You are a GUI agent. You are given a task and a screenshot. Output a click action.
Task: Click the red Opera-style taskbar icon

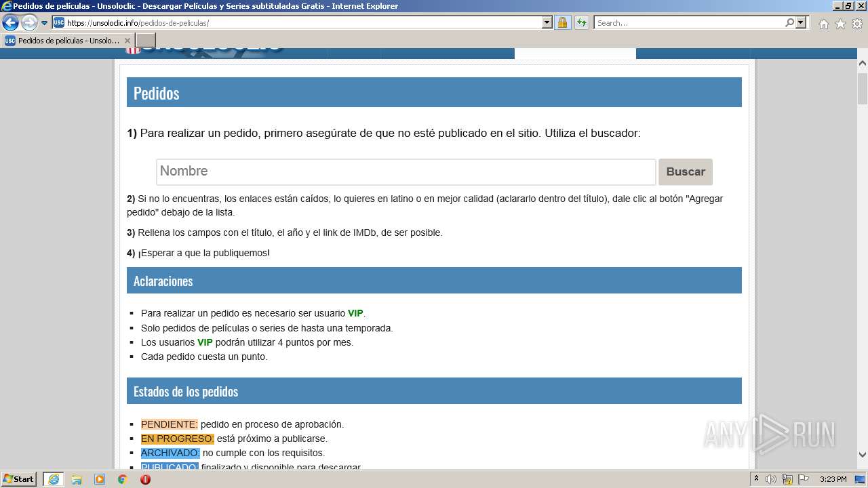(145, 479)
